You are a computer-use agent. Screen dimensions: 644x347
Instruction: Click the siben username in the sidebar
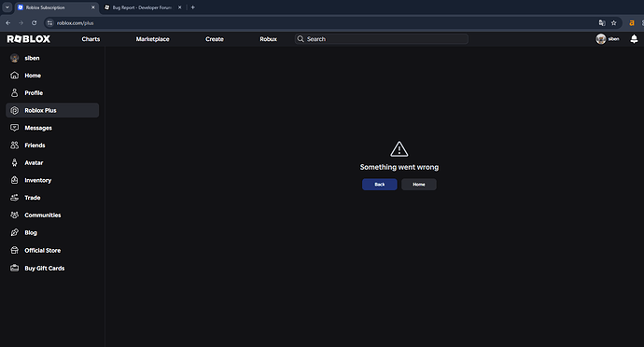[32, 58]
